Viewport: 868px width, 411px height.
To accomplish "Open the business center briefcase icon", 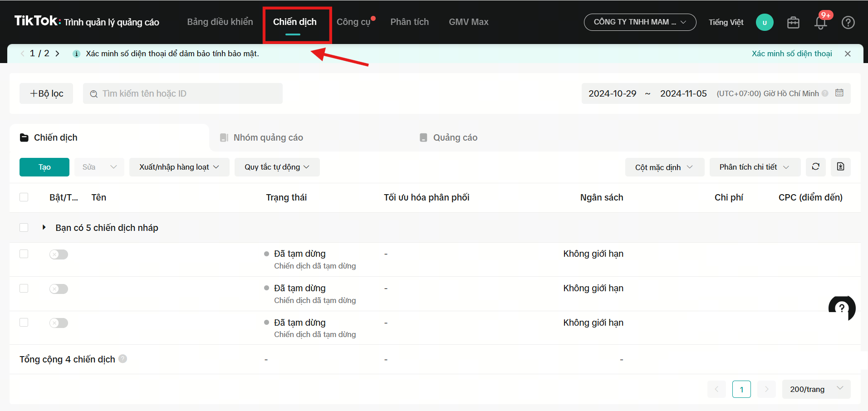I will point(793,22).
